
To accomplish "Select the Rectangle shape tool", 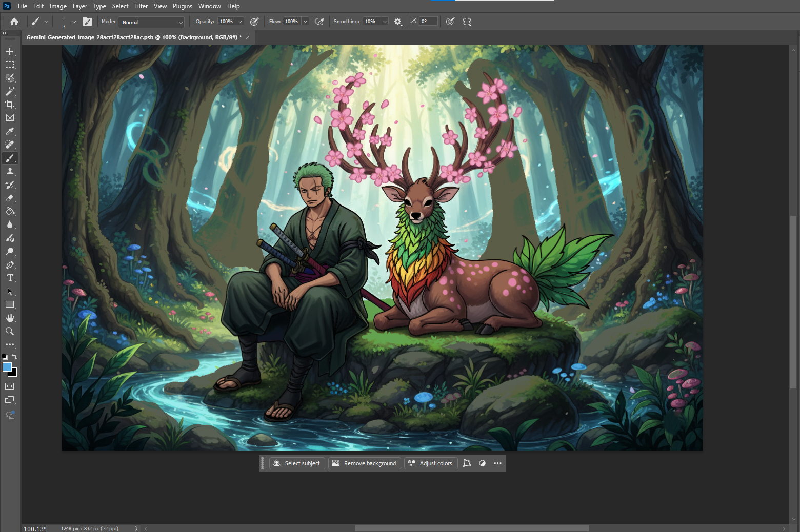I will pos(10,304).
